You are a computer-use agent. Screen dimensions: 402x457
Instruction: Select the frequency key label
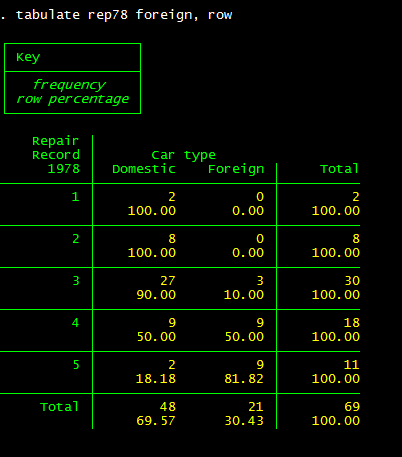click(x=69, y=85)
